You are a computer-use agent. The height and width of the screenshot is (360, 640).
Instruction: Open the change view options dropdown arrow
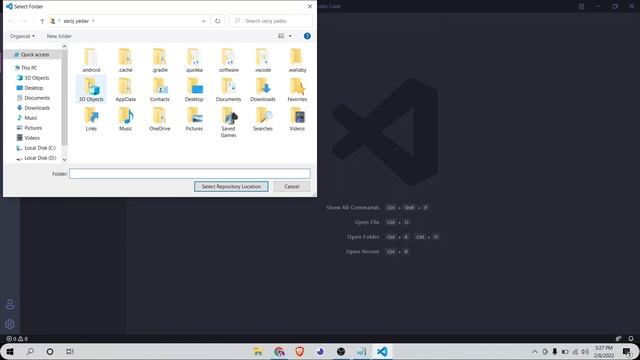tap(290, 36)
